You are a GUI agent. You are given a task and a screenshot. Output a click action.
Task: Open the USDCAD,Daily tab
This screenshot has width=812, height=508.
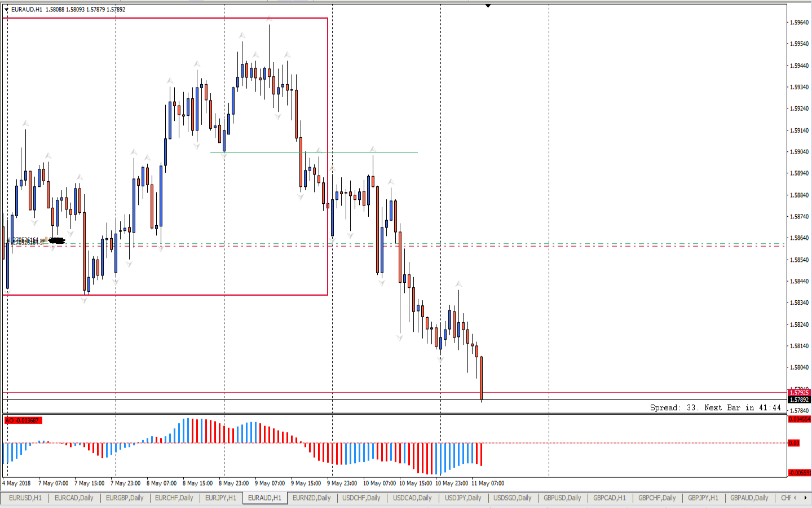pos(412,498)
